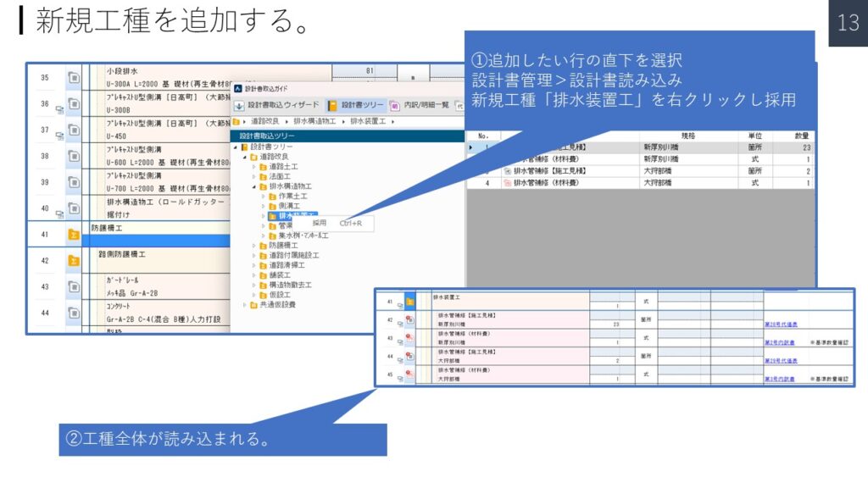This screenshot has height=488, width=868.
Task: Open the 設計書取込ウィザード toolbar button
Action: tap(276, 105)
